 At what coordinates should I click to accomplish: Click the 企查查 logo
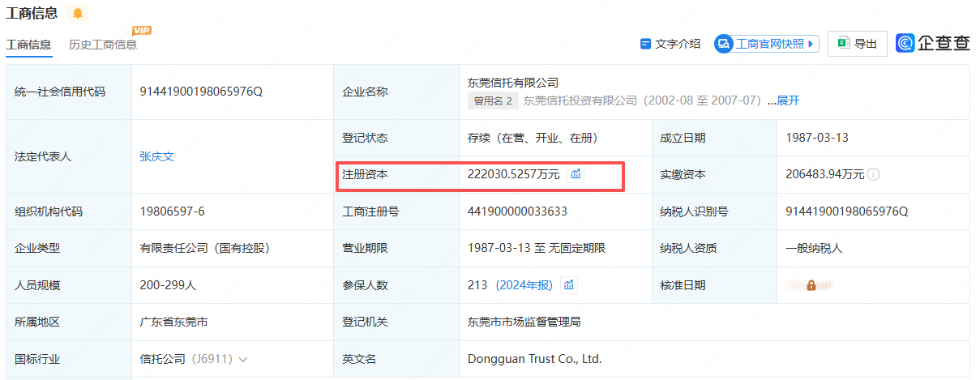933,44
